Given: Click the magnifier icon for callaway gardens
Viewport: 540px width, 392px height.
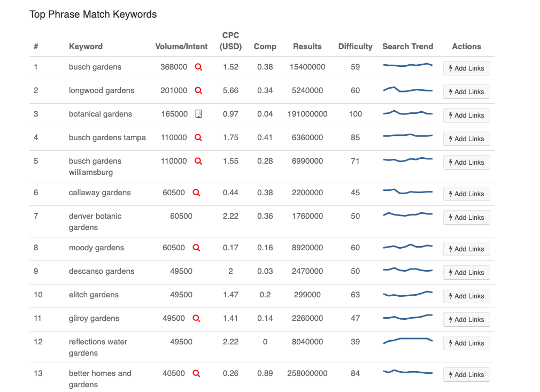Looking at the screenshot, I should 196,193.
